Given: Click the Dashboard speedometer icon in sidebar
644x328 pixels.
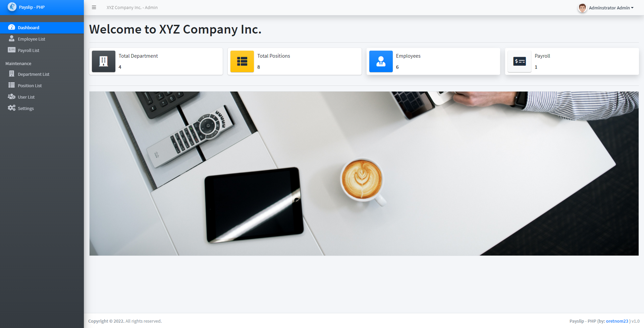Looking at the screenshot, I should click(x=12, y=27).
